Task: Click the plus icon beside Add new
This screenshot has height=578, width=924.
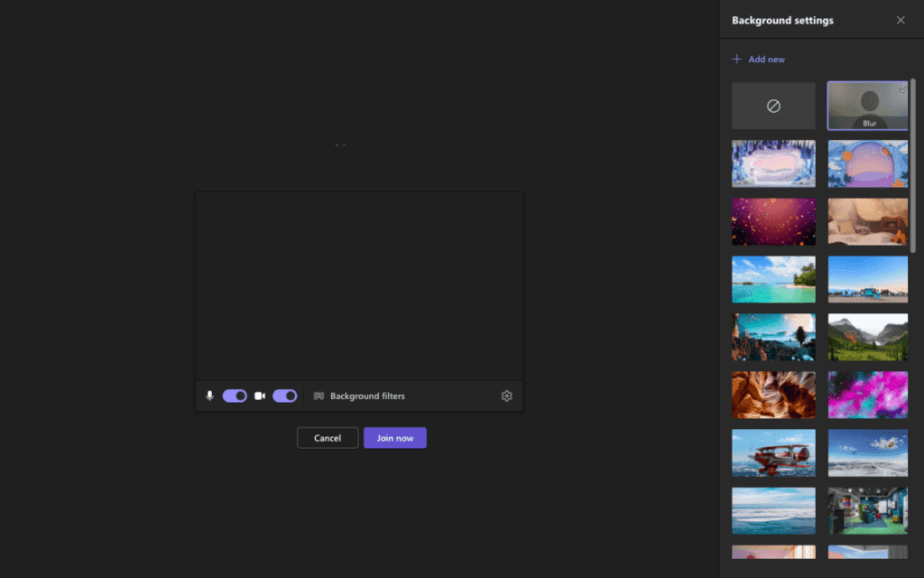Action: (x=736, y=60)
